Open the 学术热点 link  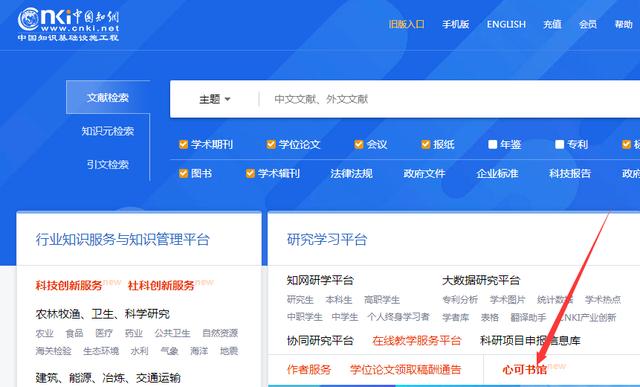[603, 300]
